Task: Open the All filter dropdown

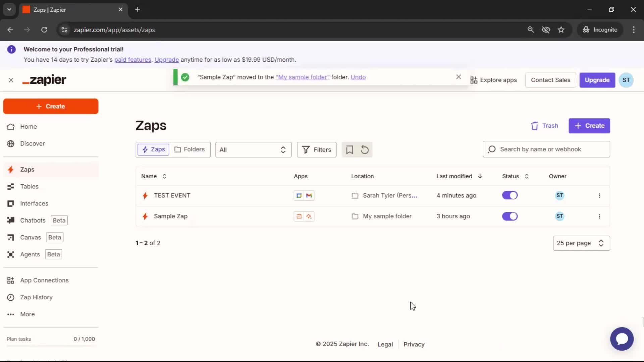Action: [253, 150]
